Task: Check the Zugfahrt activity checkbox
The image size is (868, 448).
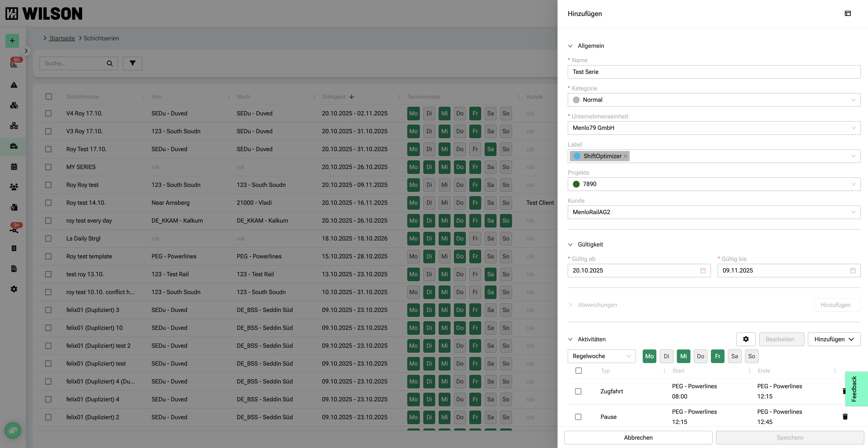Action: tap(578, 391)
